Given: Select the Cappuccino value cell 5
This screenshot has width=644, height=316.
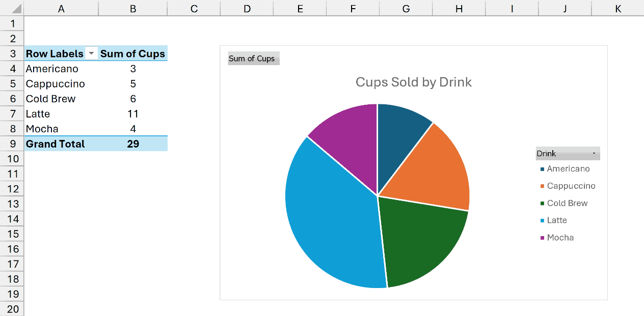Looking at the screenshot, I should pyautogui.click(x=133, y=83).
